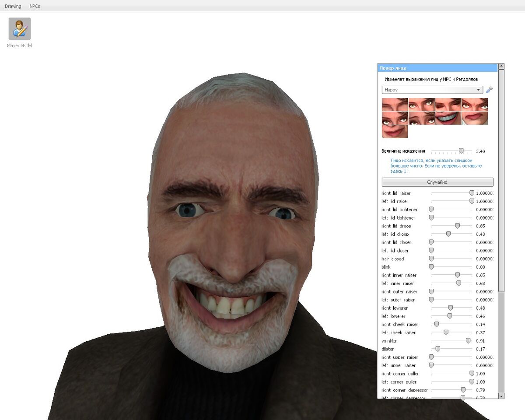
Task: Click the wrinkler slider handle
Action: click(468, 341)
